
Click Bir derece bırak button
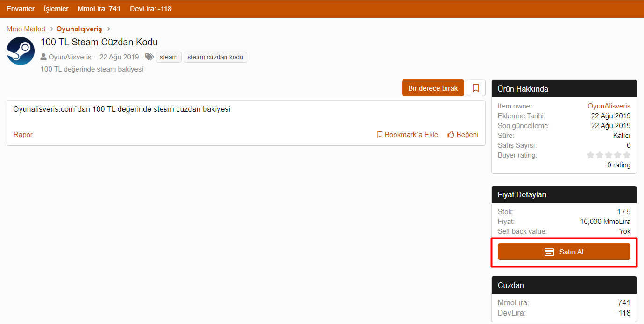coord(433,88)
